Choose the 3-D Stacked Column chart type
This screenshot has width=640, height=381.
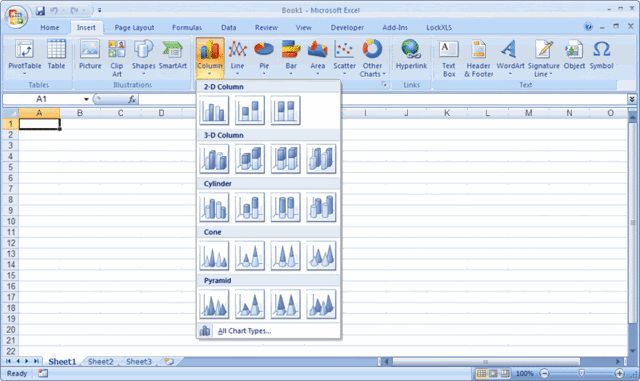click(x=250, y=159)
